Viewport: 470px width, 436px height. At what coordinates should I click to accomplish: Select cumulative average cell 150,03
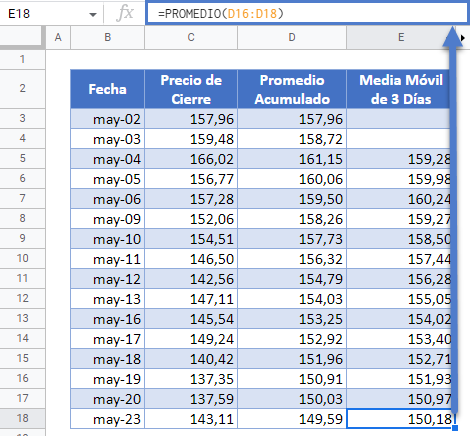[x=292, y=399]
